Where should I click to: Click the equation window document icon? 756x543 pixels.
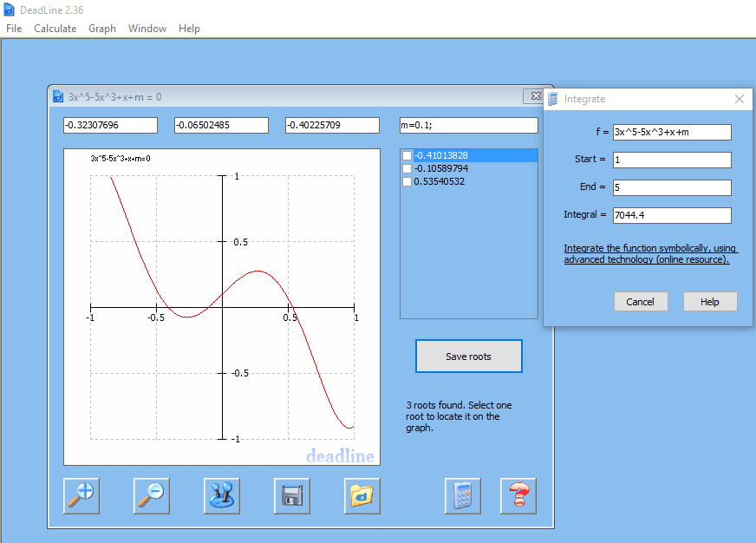click(58, 97)
